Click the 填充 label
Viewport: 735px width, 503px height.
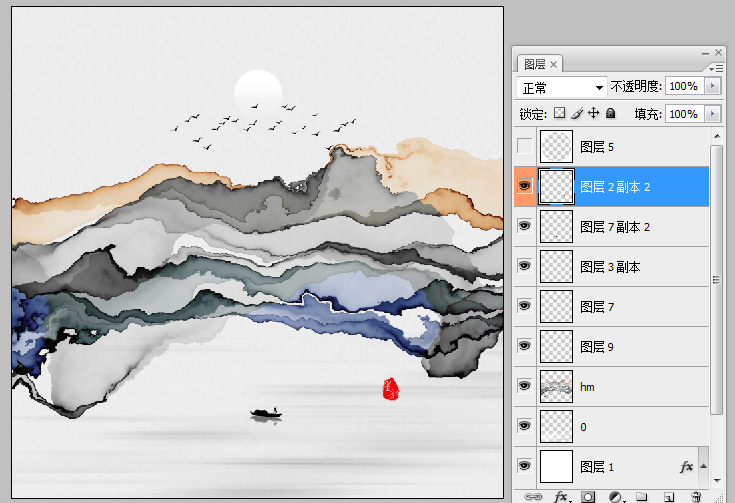(x=648, y=114)
